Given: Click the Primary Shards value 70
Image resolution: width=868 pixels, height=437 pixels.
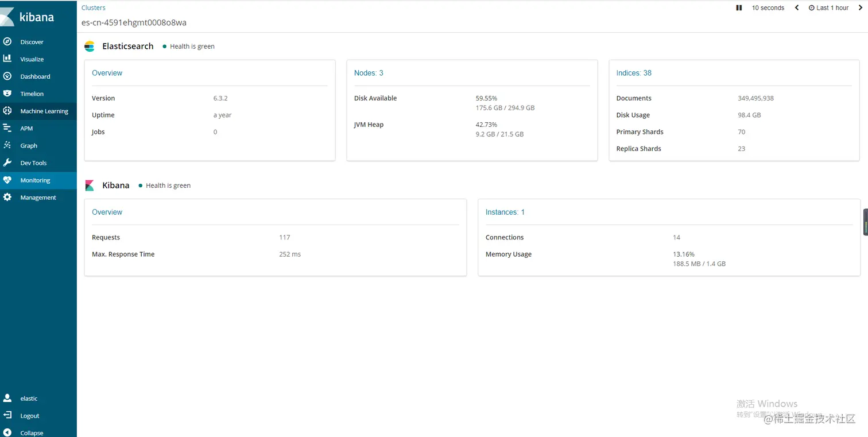Looking at the screenshot, I should point(742,132).
